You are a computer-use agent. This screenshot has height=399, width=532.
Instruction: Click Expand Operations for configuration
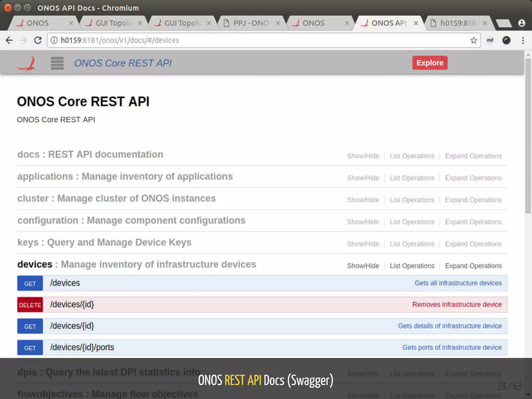pyautogui.click(x=473, y=222)
